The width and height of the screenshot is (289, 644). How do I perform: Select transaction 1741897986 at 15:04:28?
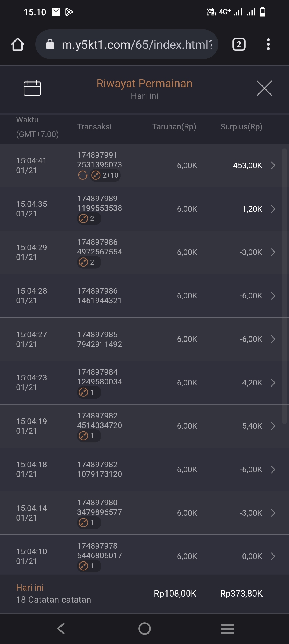tap(99, 296)
